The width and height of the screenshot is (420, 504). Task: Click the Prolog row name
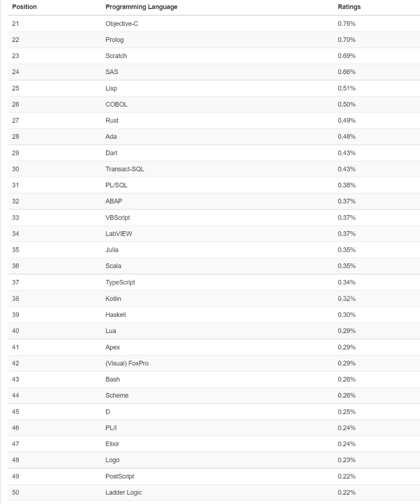coord(115,40)
